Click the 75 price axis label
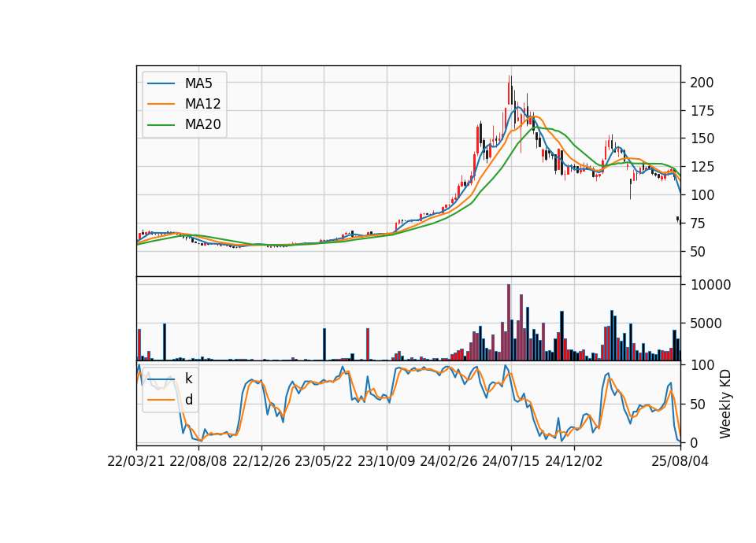Viewport: 756px width, 543px height. [x=698, y=223]
